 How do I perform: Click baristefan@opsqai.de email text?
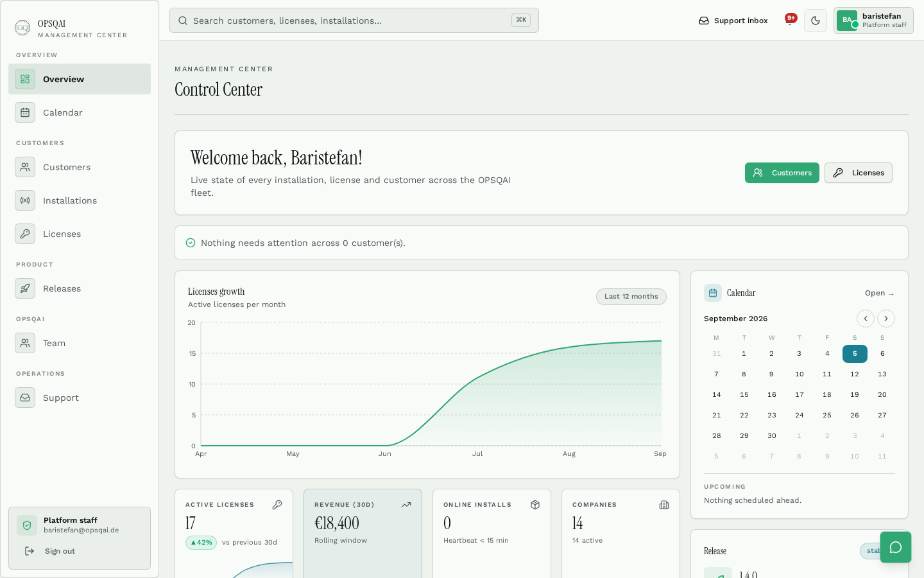tap(81, 530)
